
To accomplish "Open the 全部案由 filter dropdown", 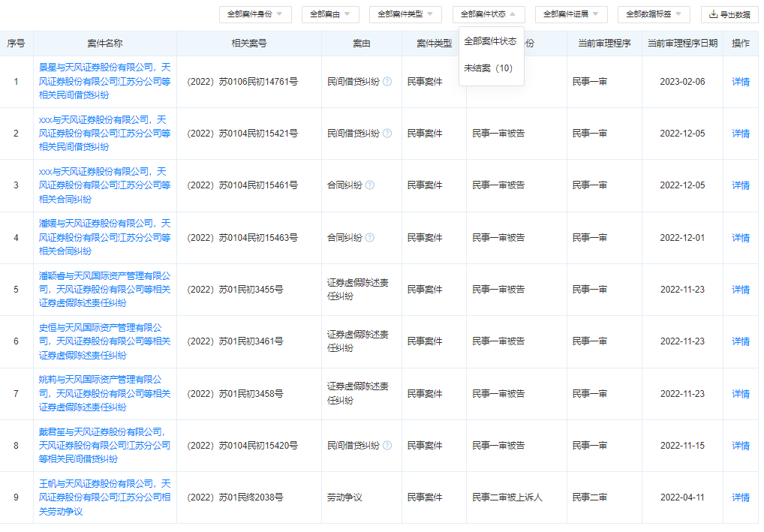I will coord(330,14).
